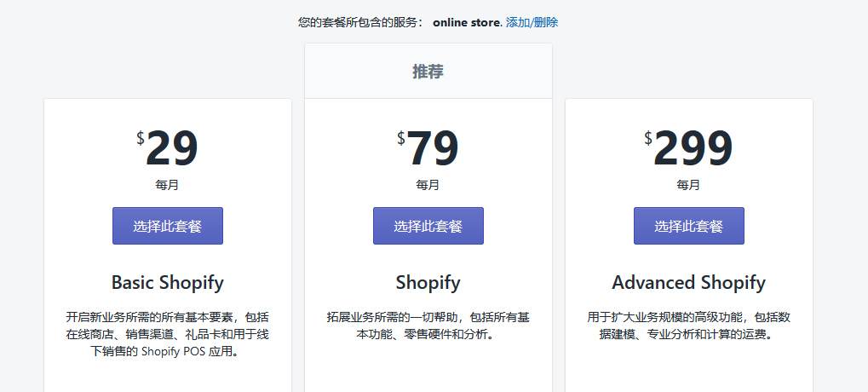Click 每月 under the $79 price
This screenshot has width=868, height=392.
(428, 185)
